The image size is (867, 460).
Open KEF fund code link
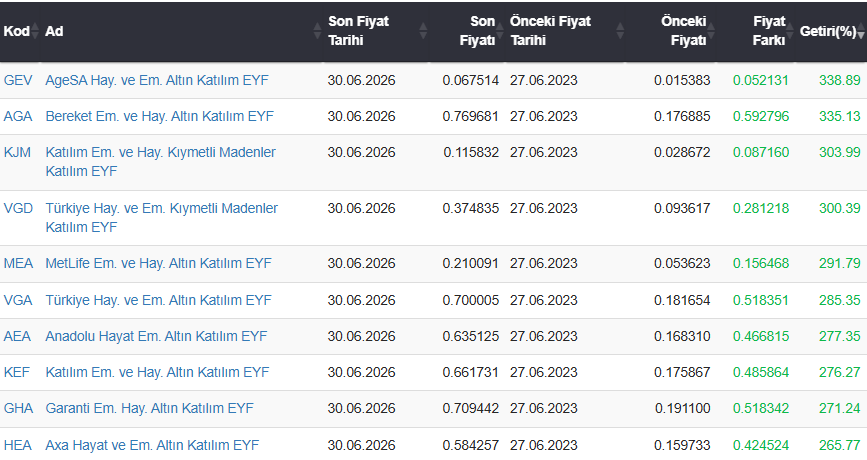coord(17,372)
